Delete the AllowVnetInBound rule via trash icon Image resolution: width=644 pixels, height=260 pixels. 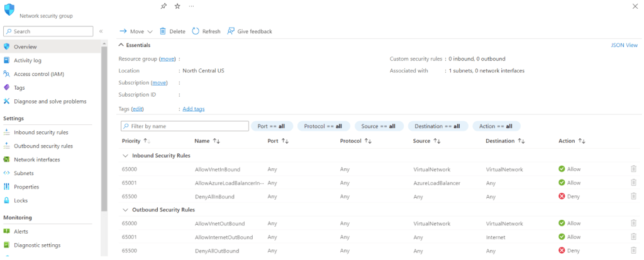pyautogui.click(x=634, y=169)
